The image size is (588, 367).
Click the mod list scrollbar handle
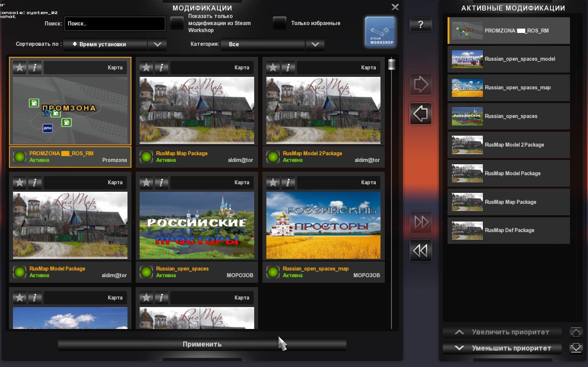pos(391,64)
